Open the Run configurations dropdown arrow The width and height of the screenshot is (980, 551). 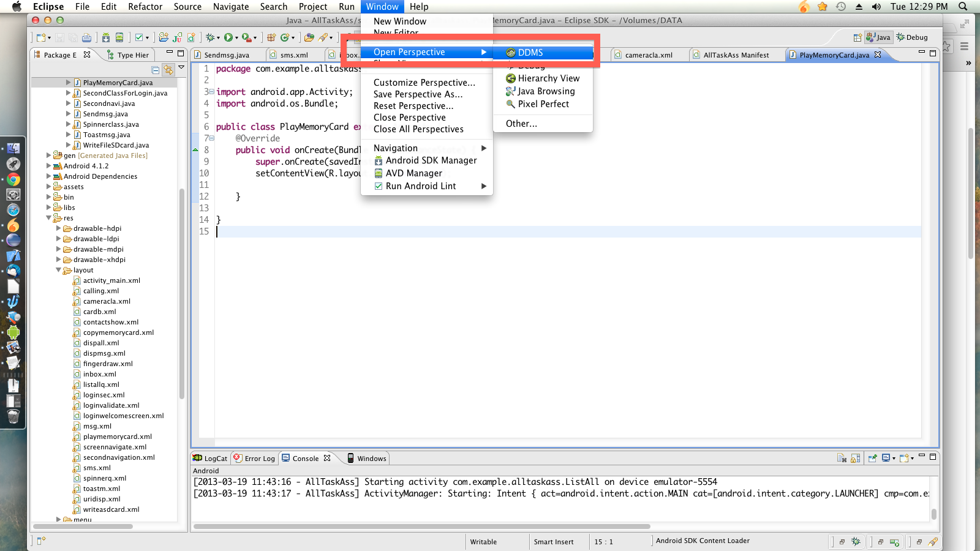tap(236, 38)
